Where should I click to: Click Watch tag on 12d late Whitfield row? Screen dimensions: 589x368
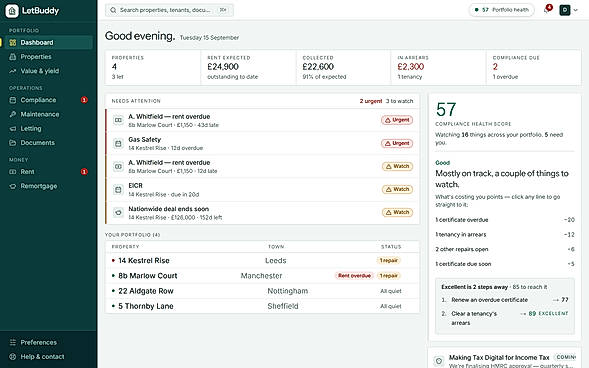(397, 166)
